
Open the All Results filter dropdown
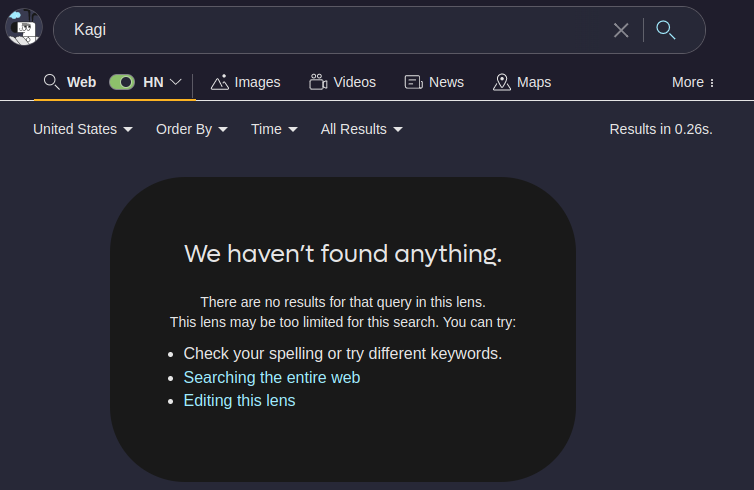click(x=361, y=129)
